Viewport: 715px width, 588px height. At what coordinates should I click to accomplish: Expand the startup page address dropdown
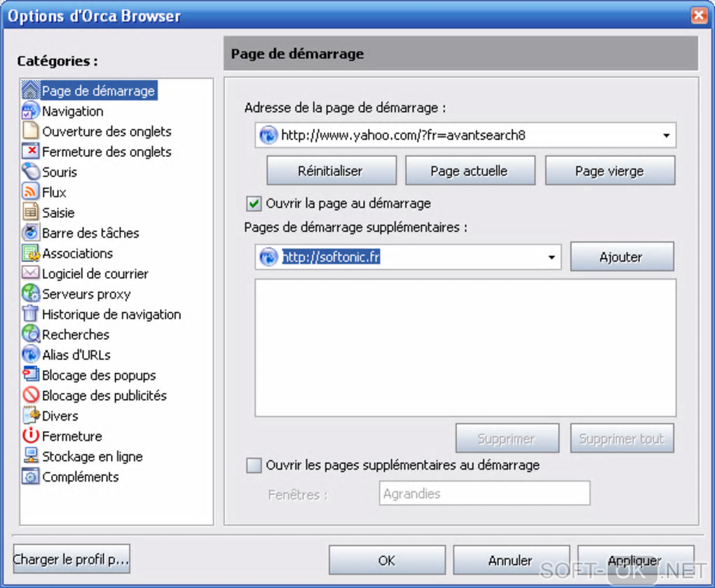coord(666,136)
